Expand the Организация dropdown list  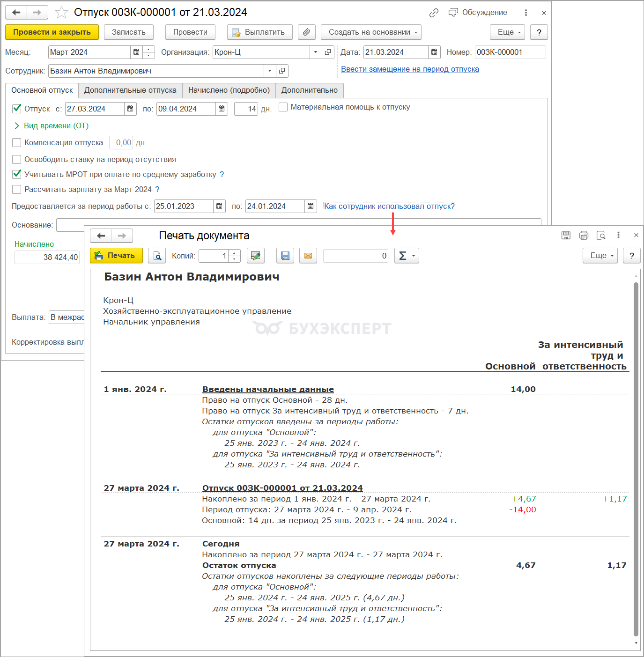tap(316, 52)
